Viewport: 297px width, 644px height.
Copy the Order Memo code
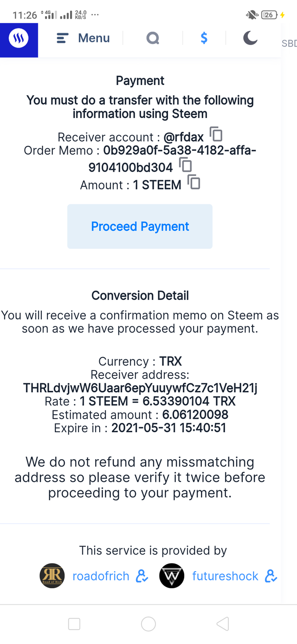pos(185,164)
